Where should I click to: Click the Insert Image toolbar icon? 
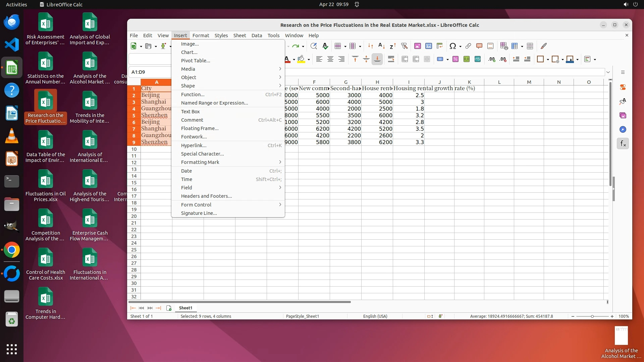coord(418,46)
